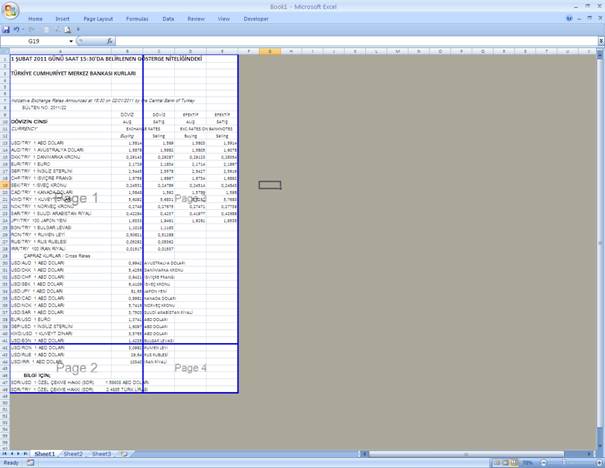This screenshot has width=605, height=468.
Task: Click the title cell '1 ŞUBAT 2011 GÜNÜ SAAT'
Action: pos(106,59)
